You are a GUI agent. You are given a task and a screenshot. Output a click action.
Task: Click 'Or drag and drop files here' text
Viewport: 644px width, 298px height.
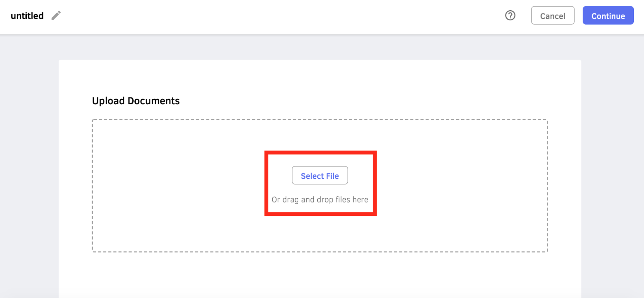pyautogui.click(x=320, y=200)
